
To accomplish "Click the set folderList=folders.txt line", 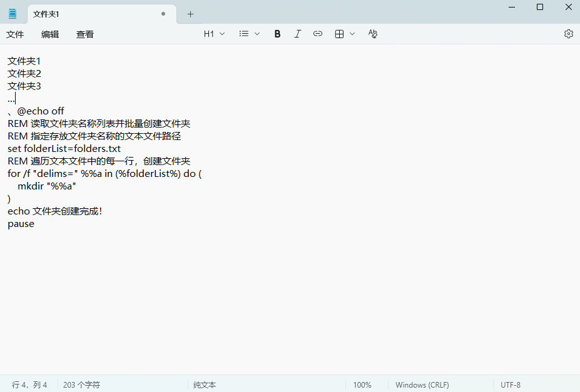I will (x=64, y=149).
